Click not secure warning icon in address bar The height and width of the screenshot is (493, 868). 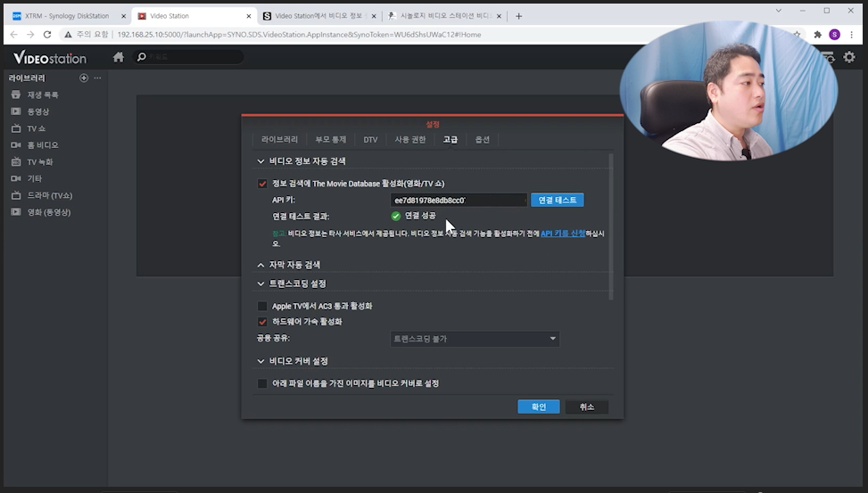coord(68,34)
